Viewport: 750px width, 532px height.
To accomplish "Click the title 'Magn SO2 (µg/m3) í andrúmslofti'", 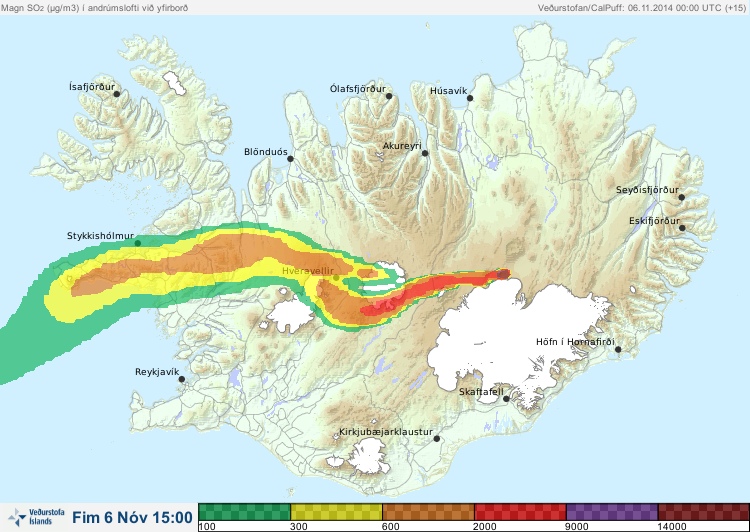I will (95, 8).
